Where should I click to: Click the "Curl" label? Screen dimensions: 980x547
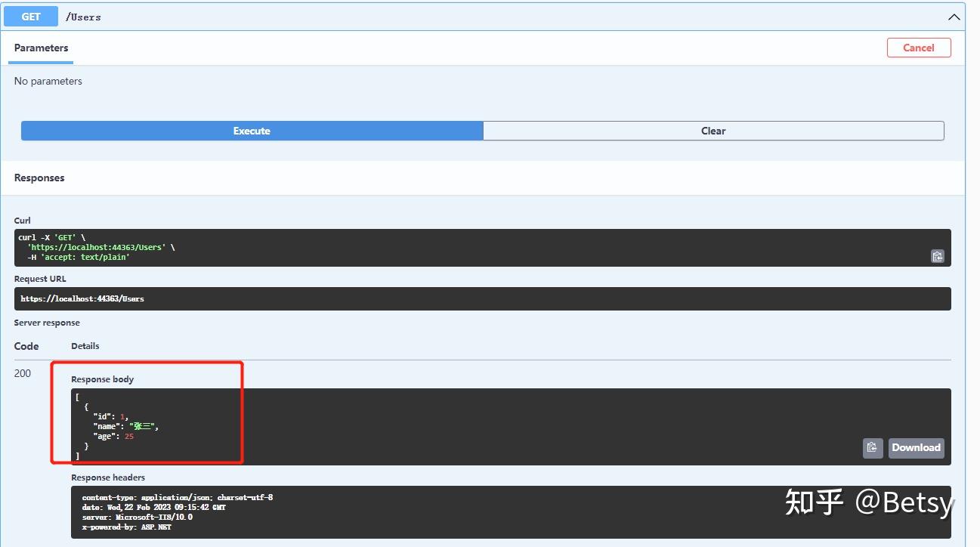click(x=23, y=221)
